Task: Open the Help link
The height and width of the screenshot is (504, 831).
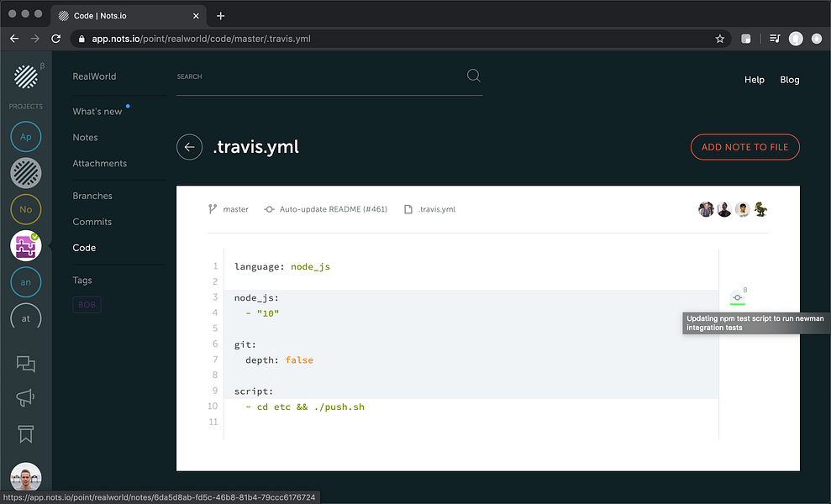Action: (x=755, y=80)
